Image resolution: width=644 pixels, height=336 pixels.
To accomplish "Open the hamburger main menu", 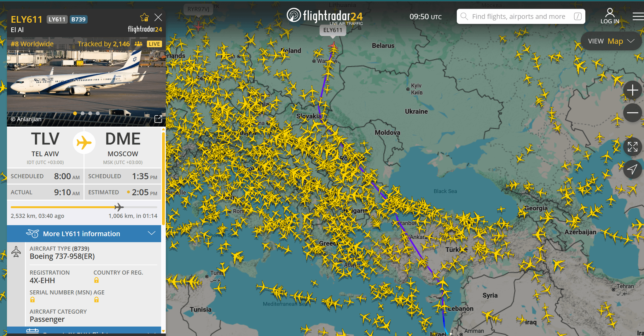I will (638, 16).
